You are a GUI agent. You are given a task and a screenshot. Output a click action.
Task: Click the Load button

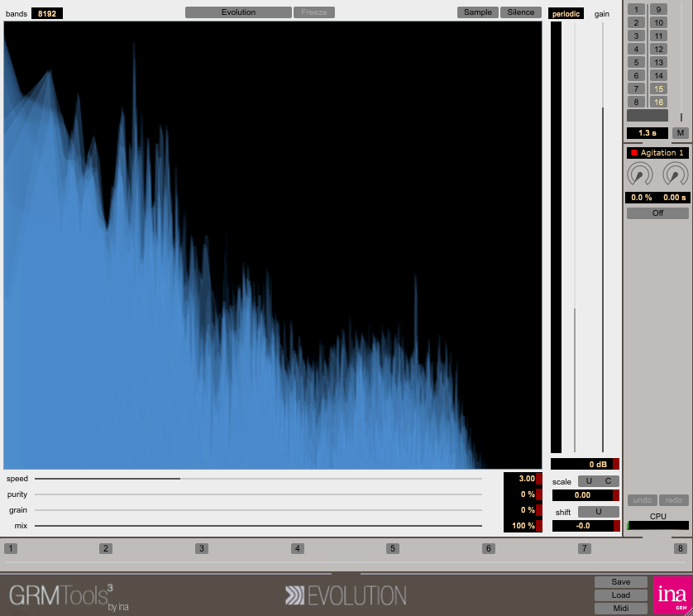[x=620, y=595]
